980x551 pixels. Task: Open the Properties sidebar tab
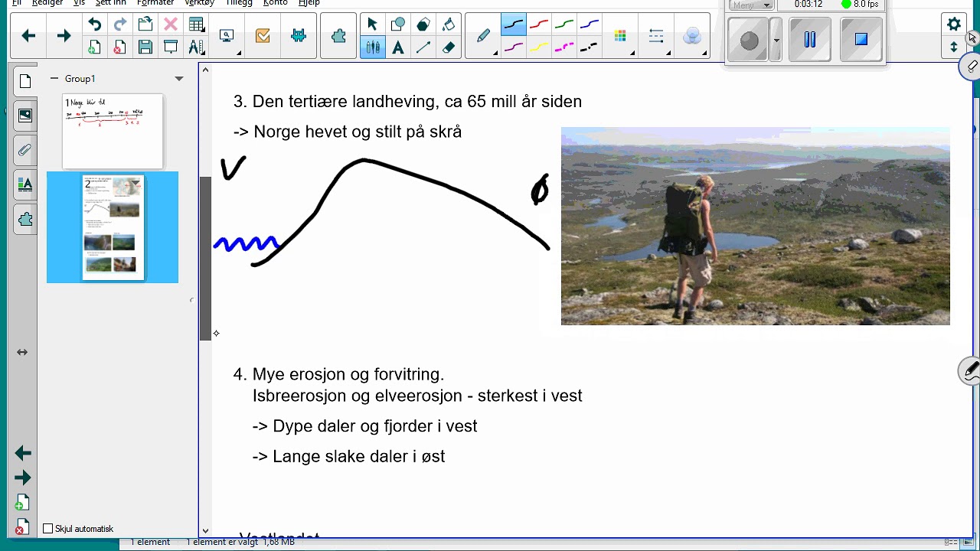[x=25, y=184]
